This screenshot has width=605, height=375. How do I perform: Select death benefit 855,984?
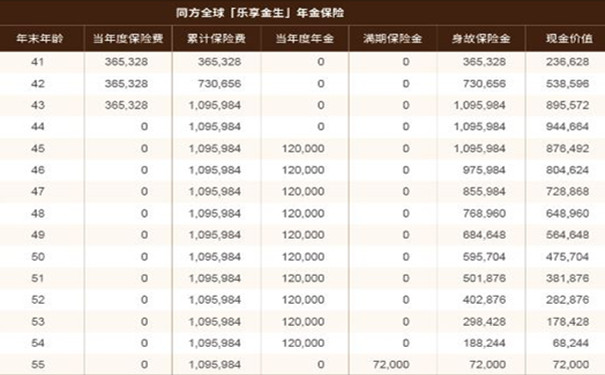tap(484, 191)
